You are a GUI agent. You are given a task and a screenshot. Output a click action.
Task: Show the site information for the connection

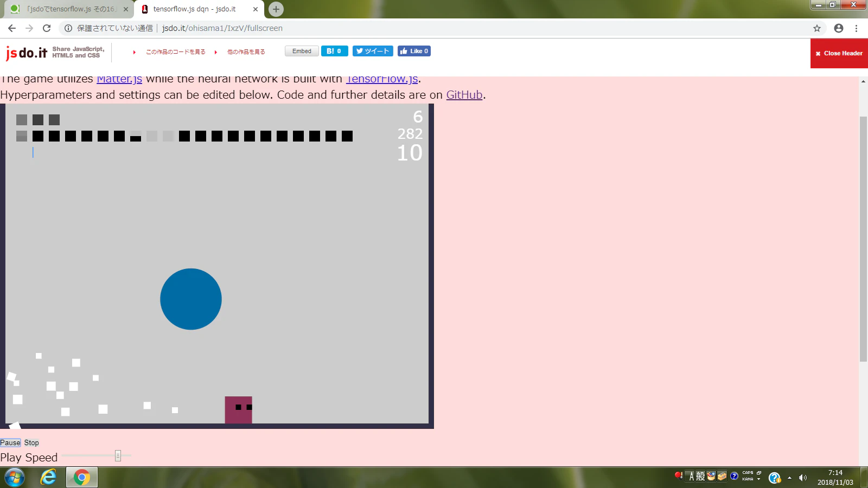68,28
